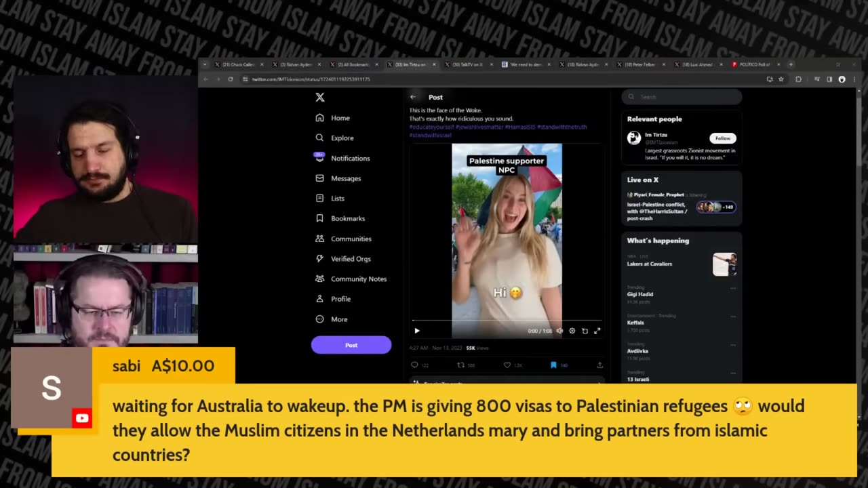Go to Home in the X sidebar
The height and width of the screenshot is (488, 868).
(x=333, y=118)
